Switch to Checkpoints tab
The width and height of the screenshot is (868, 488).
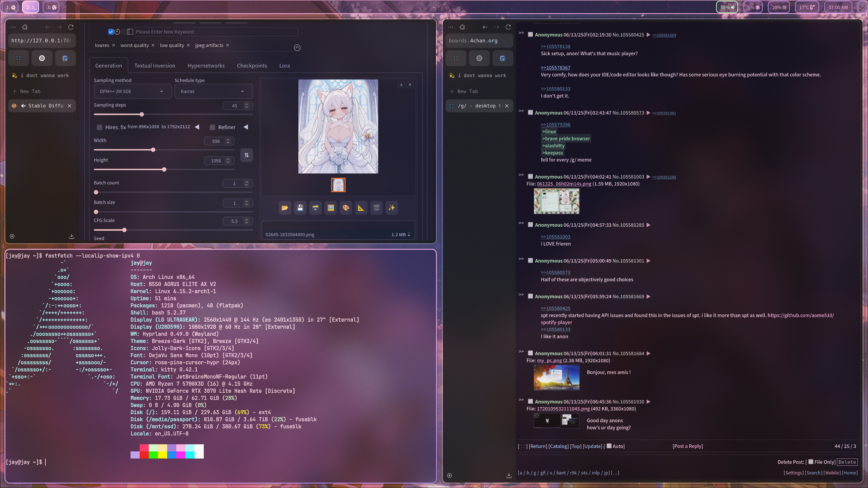(252, 66)
